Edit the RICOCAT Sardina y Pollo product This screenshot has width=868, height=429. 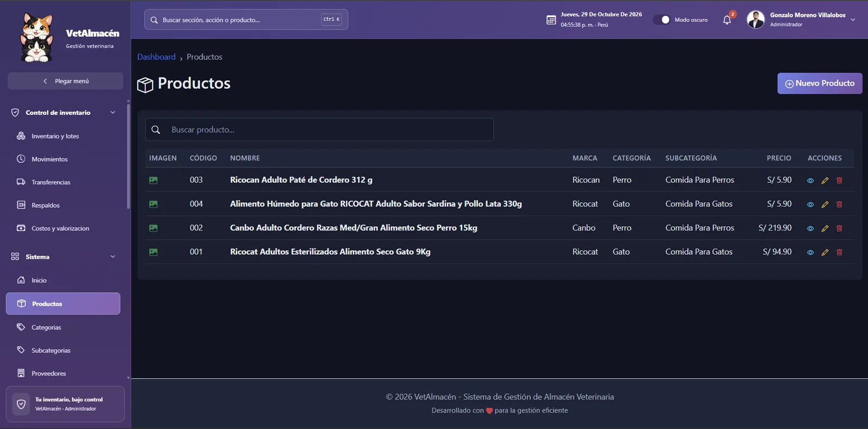[x=825, y=204]
